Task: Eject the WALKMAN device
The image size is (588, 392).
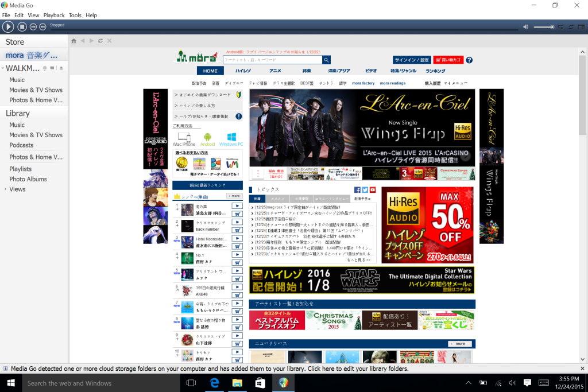Action: (61, 68)
